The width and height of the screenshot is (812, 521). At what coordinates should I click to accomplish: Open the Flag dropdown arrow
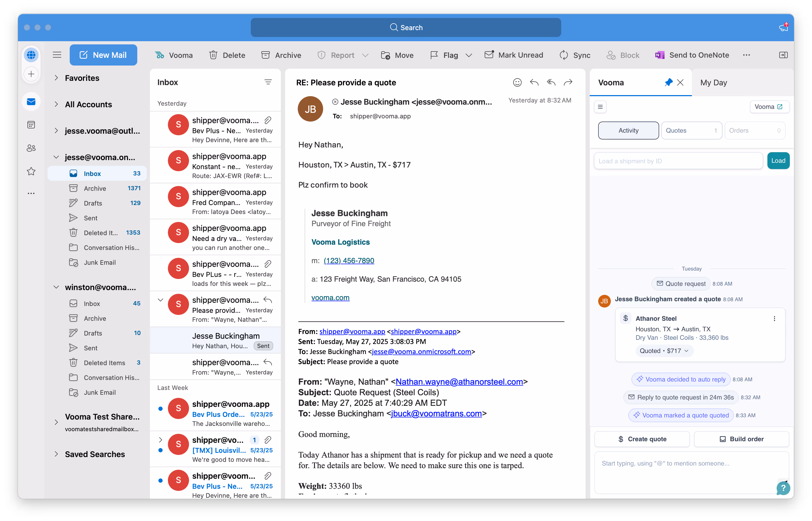tap(469, 55)
